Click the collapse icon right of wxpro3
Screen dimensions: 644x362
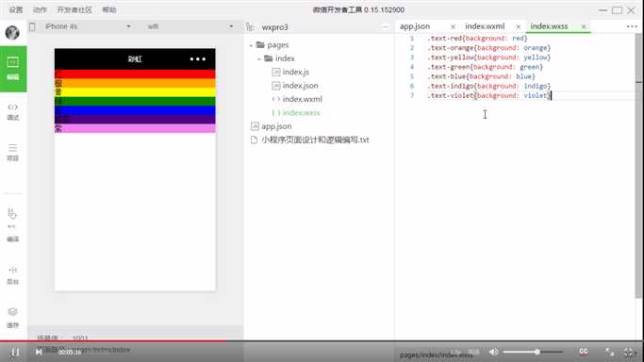pyautogui.click(x=385, y=27)
